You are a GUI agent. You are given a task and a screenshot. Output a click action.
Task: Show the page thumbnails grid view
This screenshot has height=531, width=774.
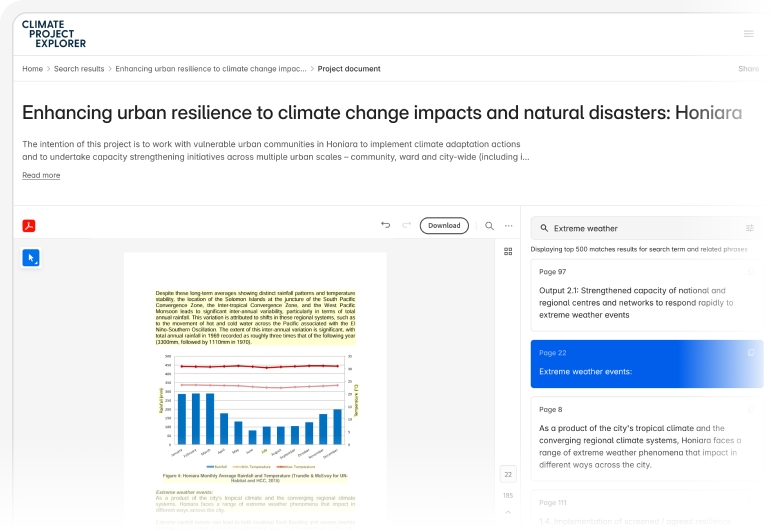point(508,252)
